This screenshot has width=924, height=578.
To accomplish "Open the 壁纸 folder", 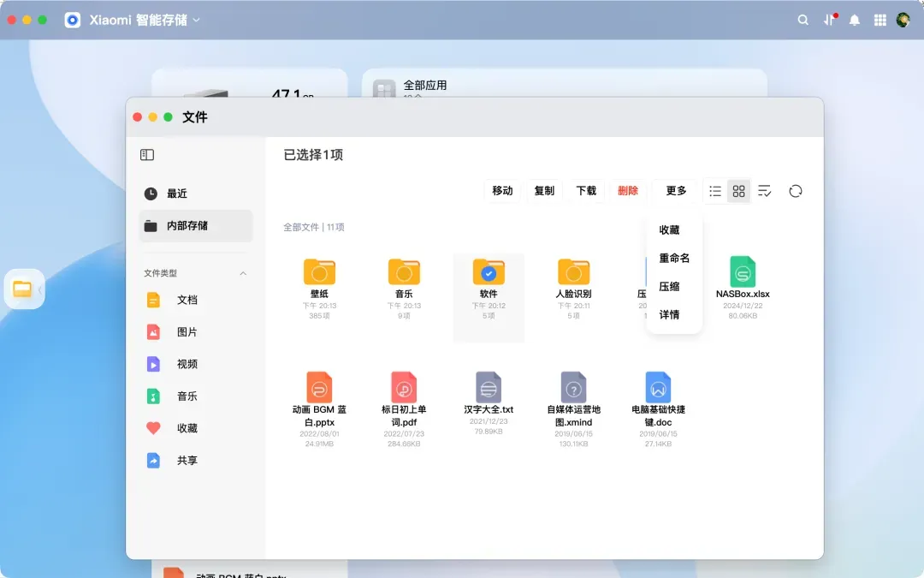I will tap(319, 289).
